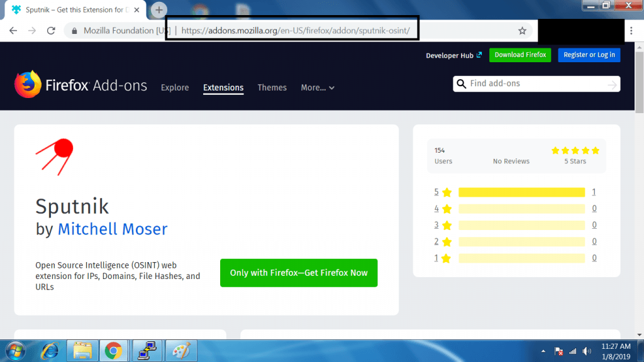Open the Chrome three-dot menu

point(631,31)
